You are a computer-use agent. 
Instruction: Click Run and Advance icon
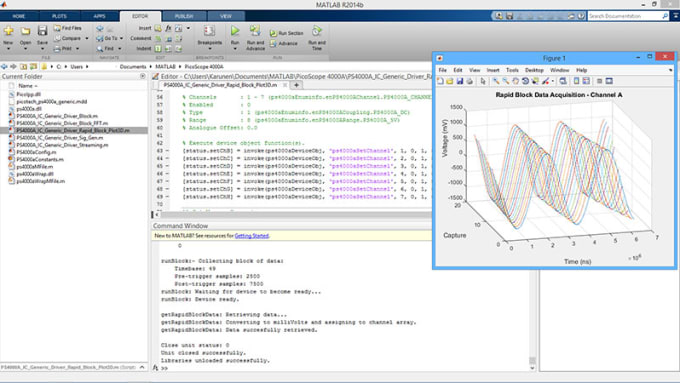point(255,31)
